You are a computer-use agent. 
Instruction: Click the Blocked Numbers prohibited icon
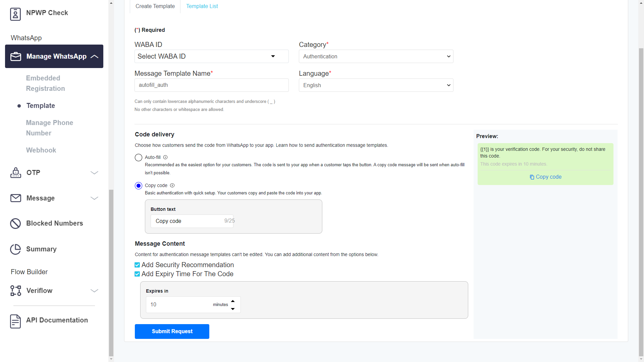15,223
